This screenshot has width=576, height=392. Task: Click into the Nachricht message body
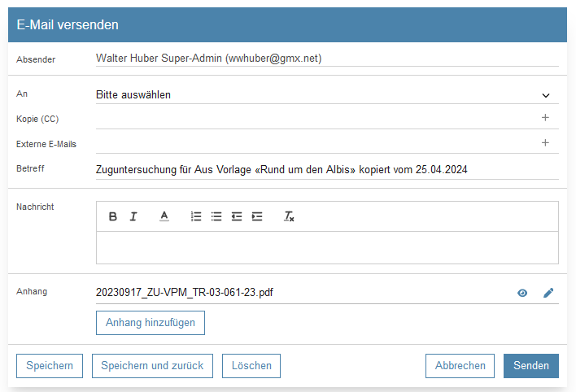click(327, 247)
